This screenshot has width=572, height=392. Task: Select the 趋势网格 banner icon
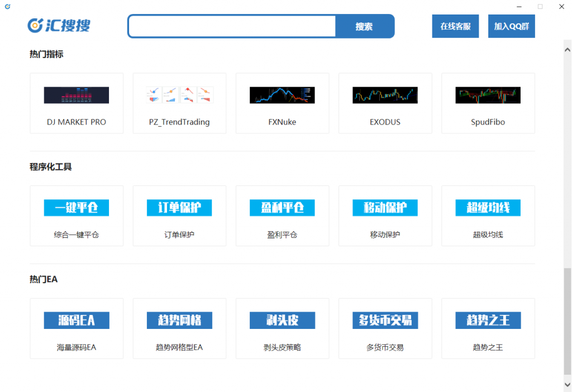tap(179, 320)
